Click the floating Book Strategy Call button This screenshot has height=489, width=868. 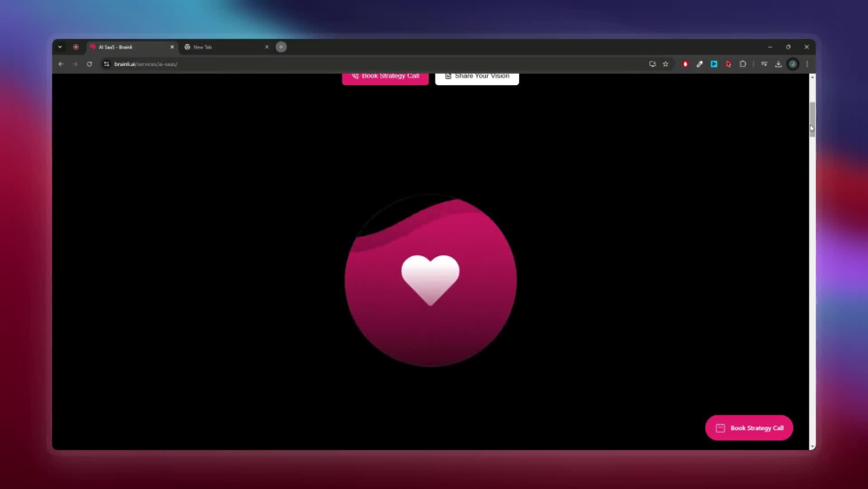click(x=749, y=427)
